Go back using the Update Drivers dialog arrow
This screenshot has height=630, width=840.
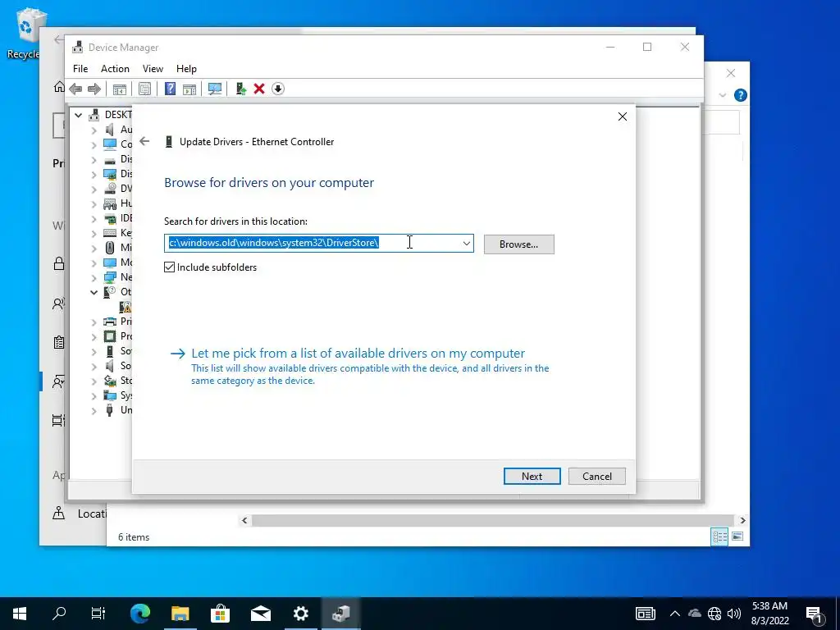coord(144,141)
